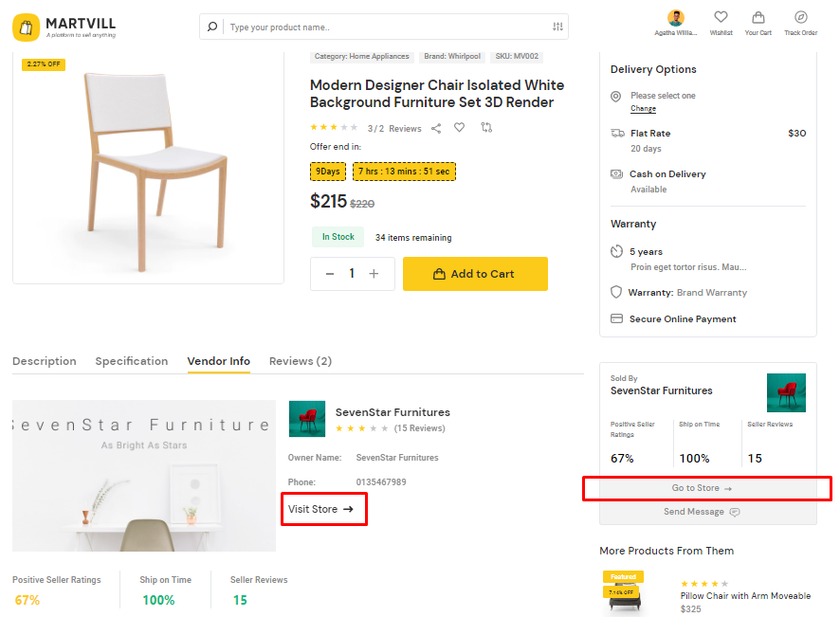
Task: Click the compare product icon
Action: (x=487, y=128)
